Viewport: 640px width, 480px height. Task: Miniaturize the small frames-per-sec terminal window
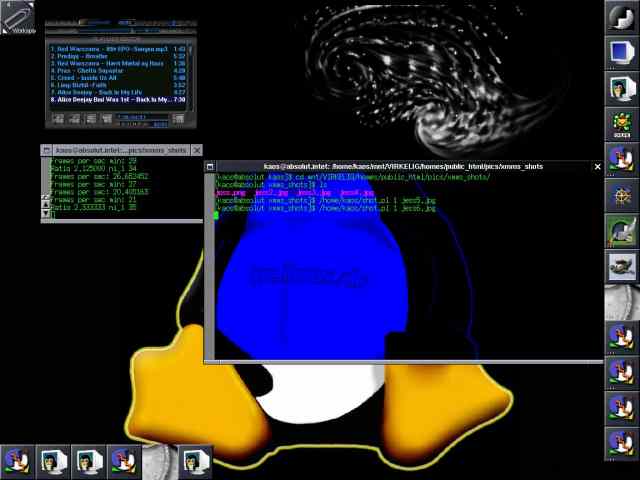tap(47, 150)
